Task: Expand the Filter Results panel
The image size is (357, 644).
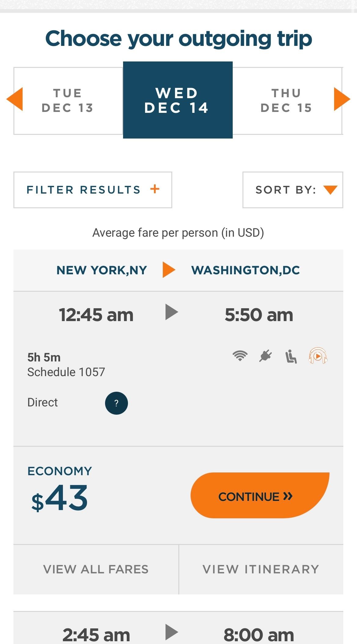Action: click(93, 190)
